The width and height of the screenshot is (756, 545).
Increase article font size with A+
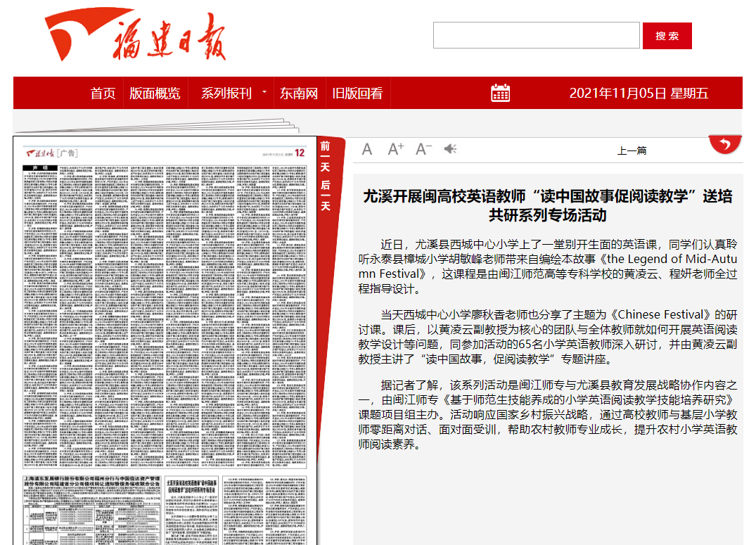click(396, 149)
